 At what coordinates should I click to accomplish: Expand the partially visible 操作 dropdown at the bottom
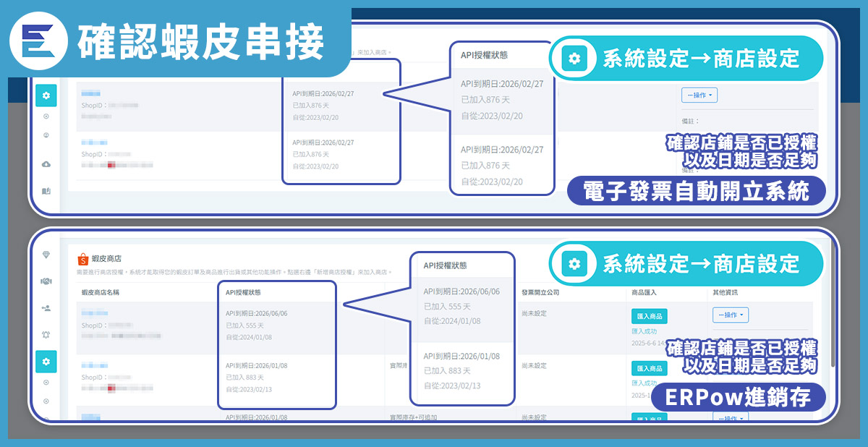point(730,417)
